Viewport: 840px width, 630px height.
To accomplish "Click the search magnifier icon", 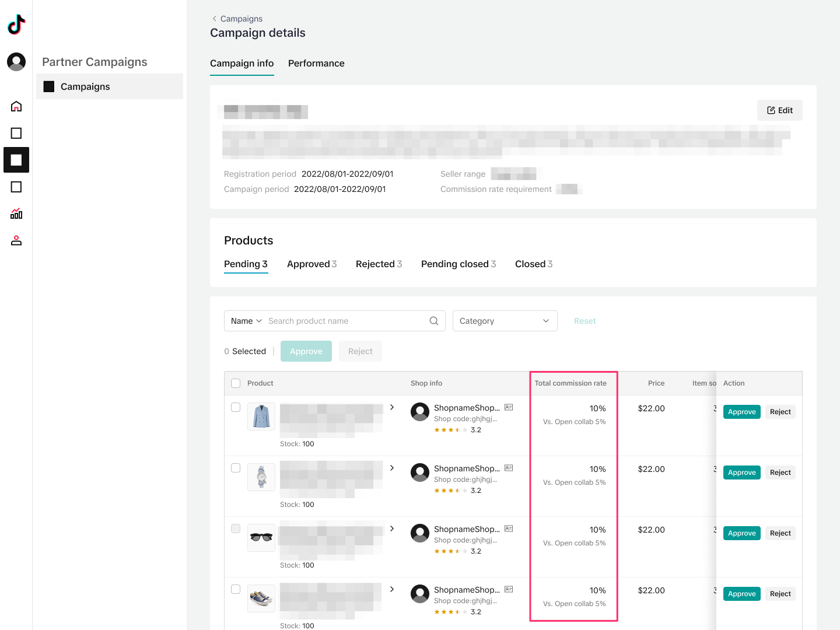I will [x=433, y=321].
